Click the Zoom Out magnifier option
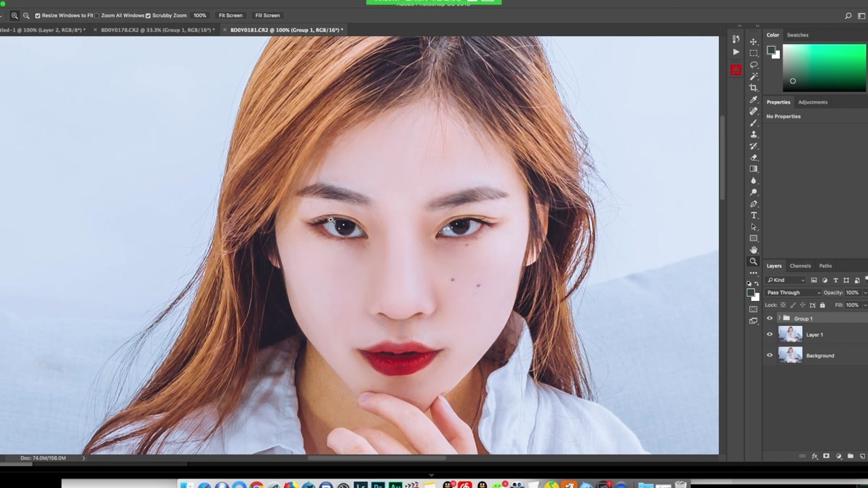This screenshot has width=868, height=488. 26,15
